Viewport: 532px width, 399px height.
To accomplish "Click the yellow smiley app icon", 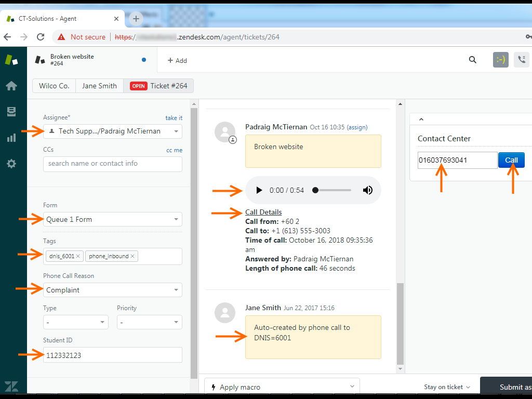I will click(x=501, y=60).
